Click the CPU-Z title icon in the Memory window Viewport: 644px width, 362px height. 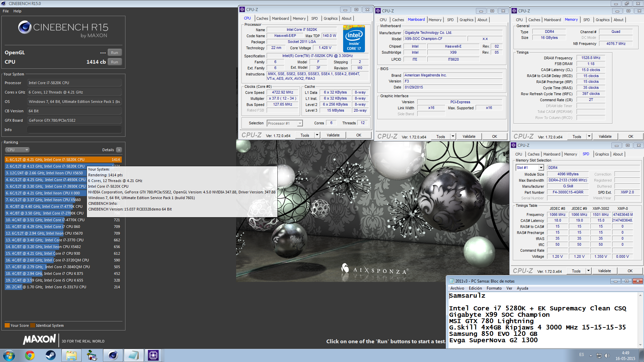click(x=514, y=11)
